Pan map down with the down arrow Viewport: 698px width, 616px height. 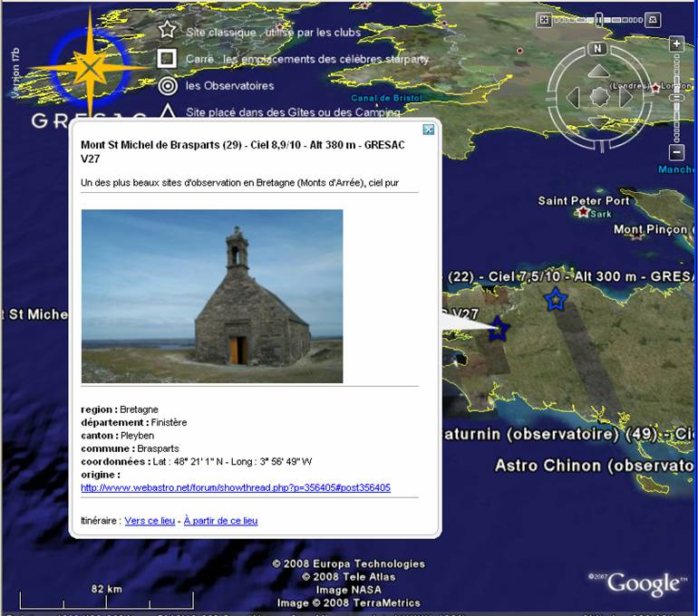tap(598, 123)
